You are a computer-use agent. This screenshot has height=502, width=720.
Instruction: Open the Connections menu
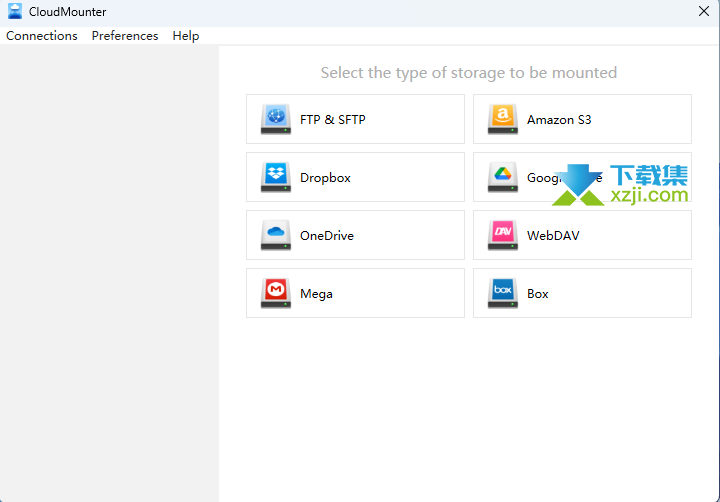[x=42, y=36]
